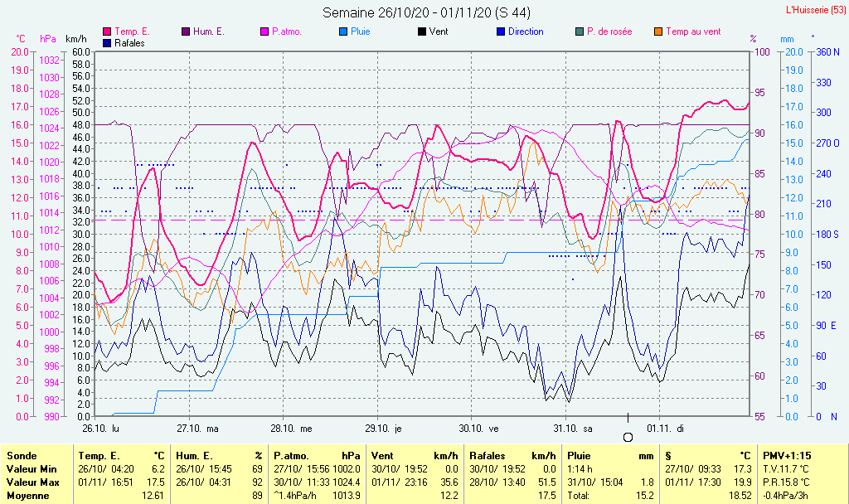Click the 'mm' unit label above the rain axis
This screenshot has width=849, height=504.
coord(788,39)
